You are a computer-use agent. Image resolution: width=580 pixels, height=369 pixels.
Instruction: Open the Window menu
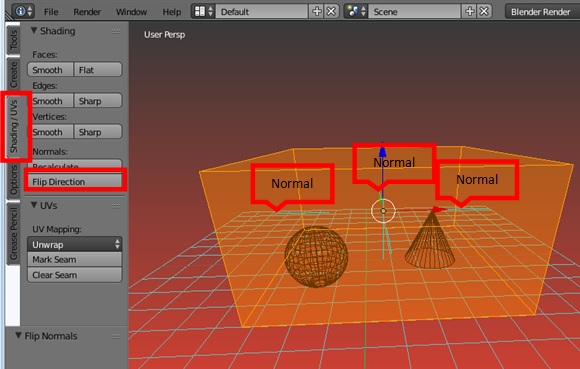(x=131, y=12)
